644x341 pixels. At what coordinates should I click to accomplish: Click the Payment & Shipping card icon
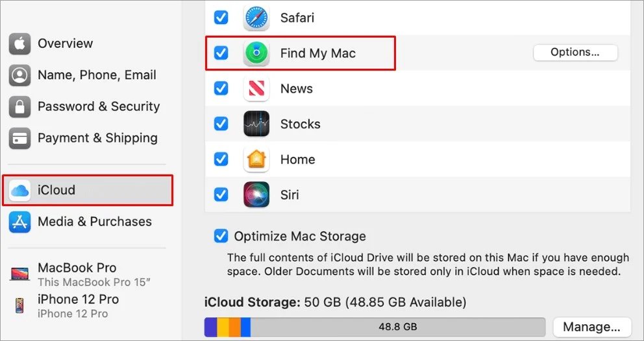(x=19, y=138)
